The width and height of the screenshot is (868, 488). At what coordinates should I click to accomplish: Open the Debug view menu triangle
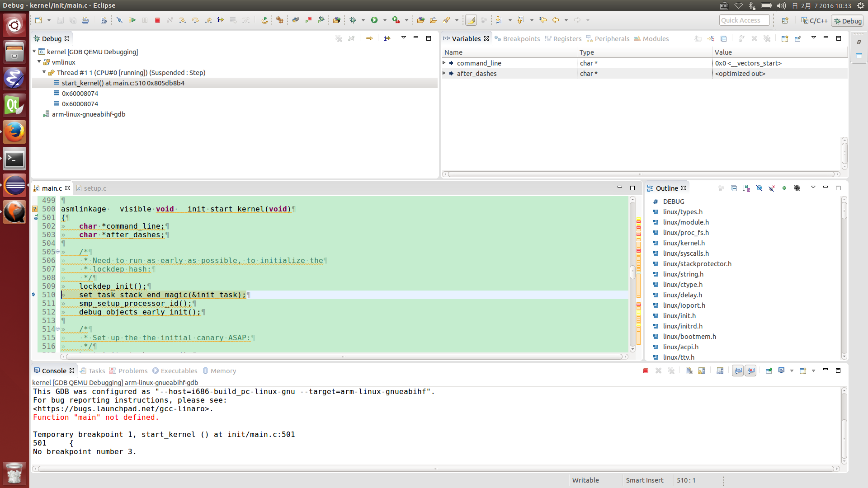pos(404,38)
